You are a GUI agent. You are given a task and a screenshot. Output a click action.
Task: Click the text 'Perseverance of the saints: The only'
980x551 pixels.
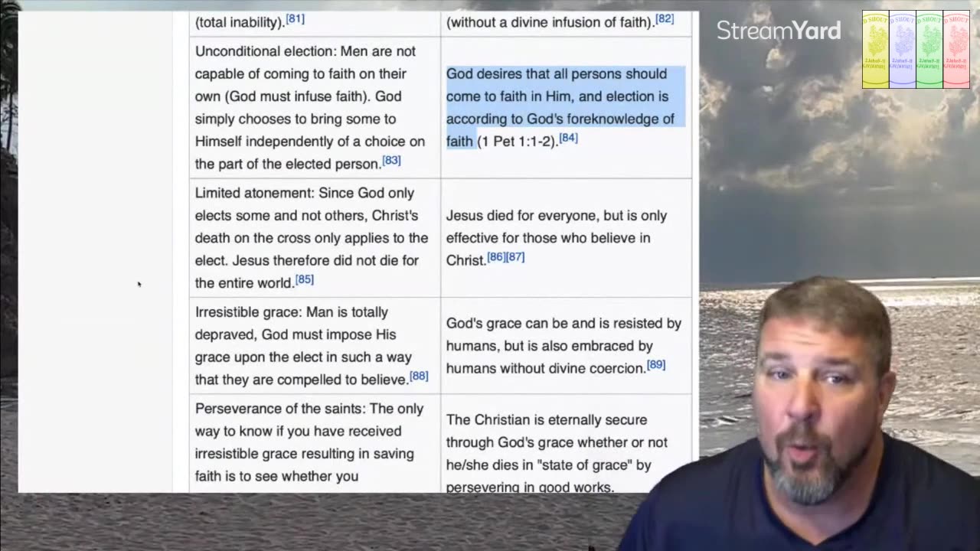309,409
